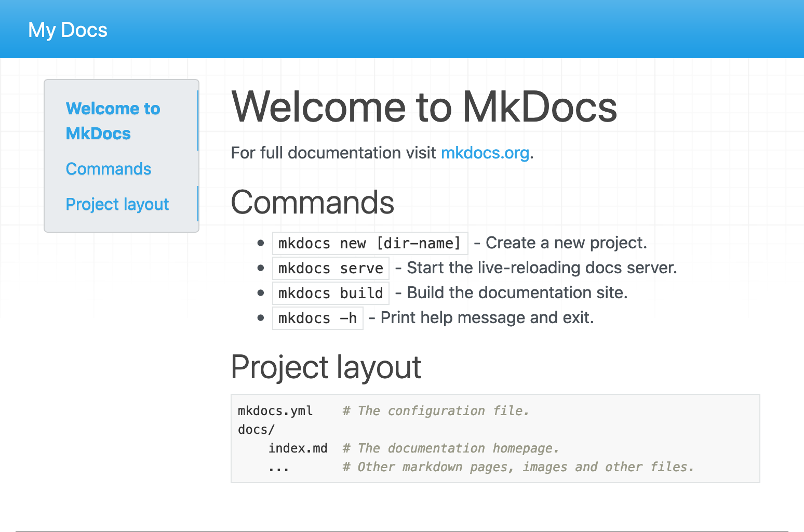804x532 pixels.
Task: Click 'Start the live-reloading docs server.' text
Action: point(542,268)
